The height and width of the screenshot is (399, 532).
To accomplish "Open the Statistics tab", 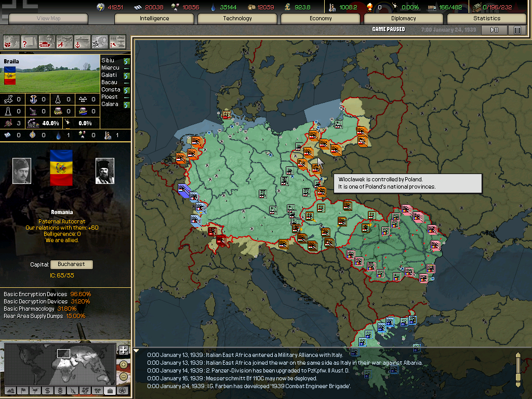I will pyautogui.click(x=487, y=18).
